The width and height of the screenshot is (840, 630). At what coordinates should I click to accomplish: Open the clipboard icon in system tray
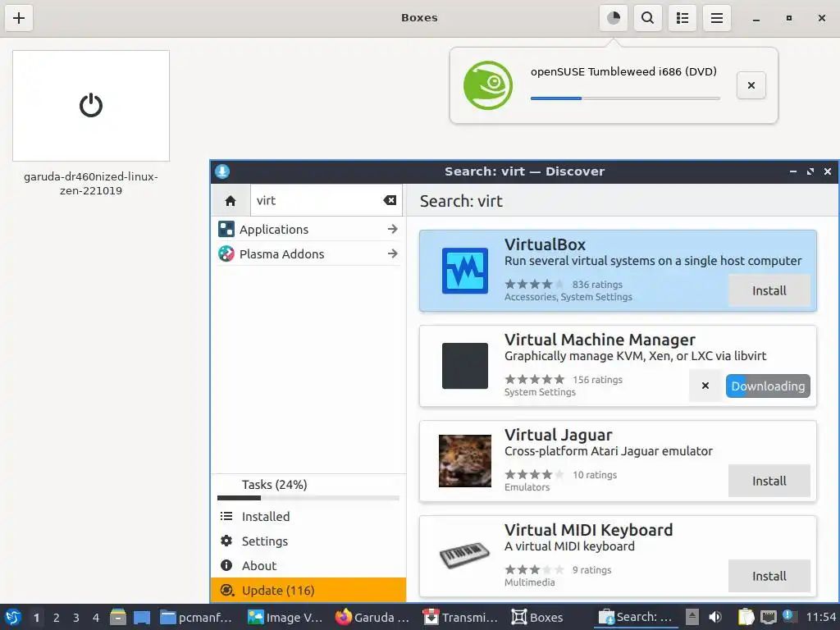[746, 617]
